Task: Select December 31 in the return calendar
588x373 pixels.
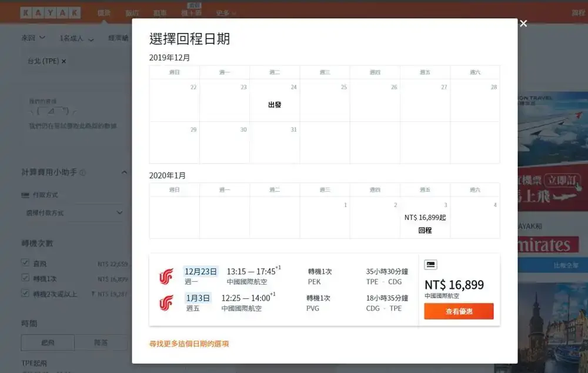Action: pyautogui.click(x=275, y=142)
